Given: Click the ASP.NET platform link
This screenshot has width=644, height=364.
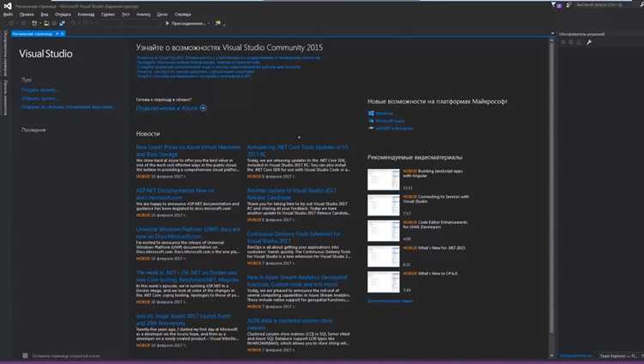Looking at the screenshot, I should coord(394,128).
